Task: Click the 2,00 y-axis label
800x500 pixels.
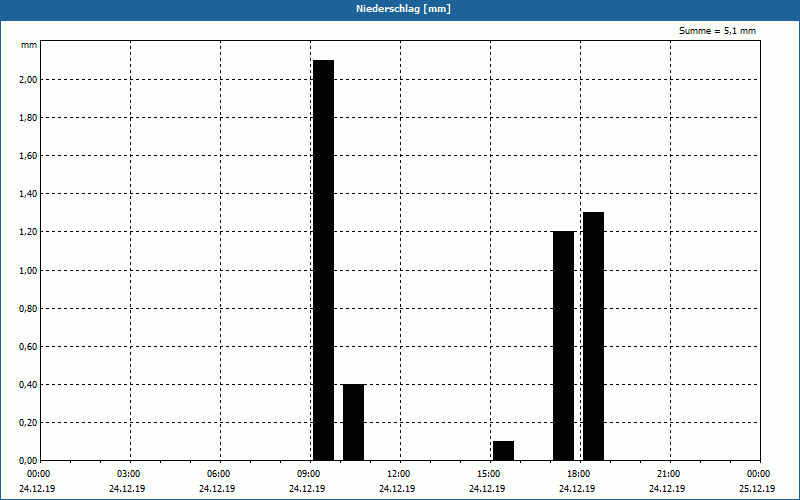Action: (28, 80)
